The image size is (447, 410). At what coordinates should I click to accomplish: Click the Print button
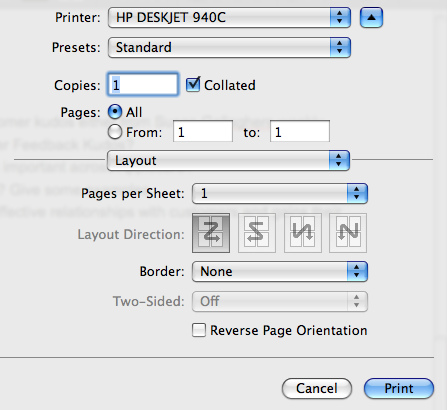pos(399,388)
